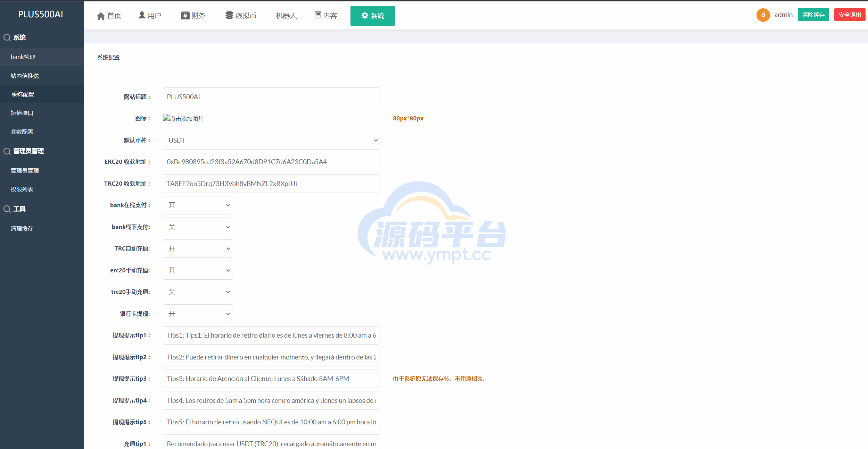868x449 pixels.
Task: Click the search icon beside 管理员管理 header
Action: click(7, 151)
